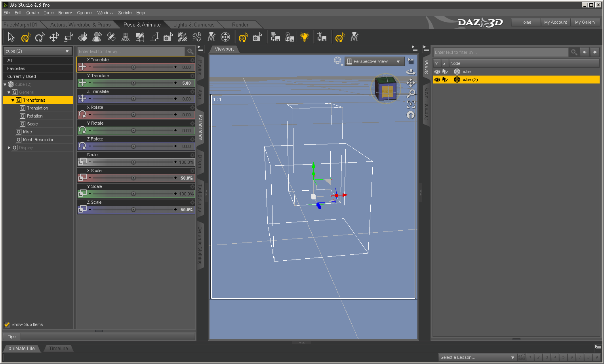Click the My Account button
The width and height of the screenshot is (604, 364).
[555, 22]
